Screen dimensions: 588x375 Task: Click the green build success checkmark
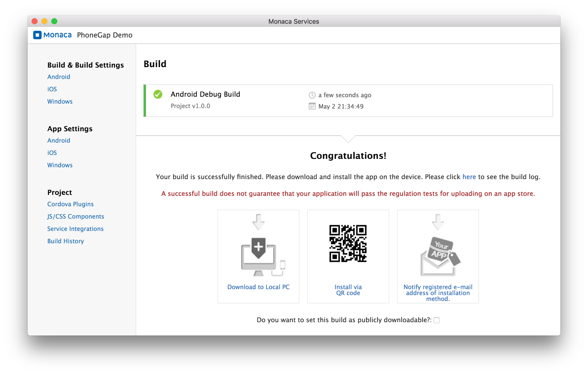coord(158,94)
